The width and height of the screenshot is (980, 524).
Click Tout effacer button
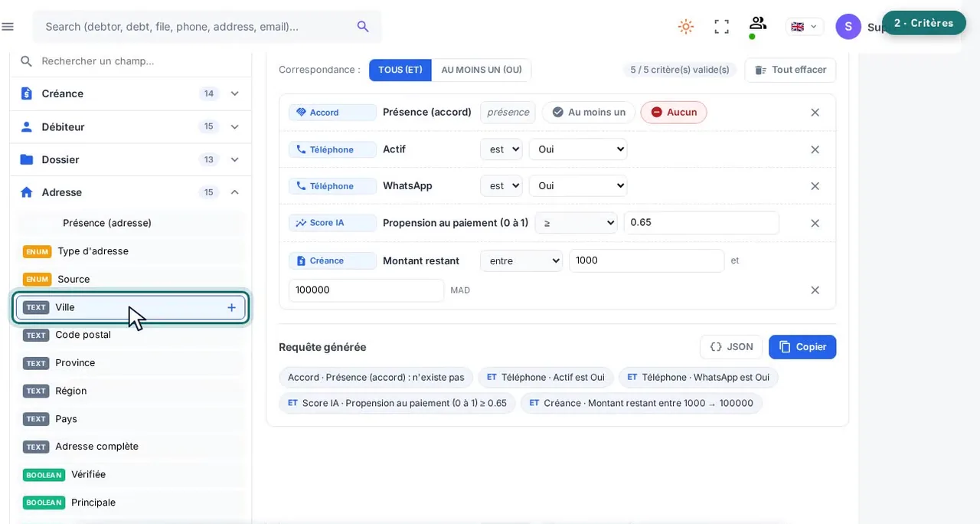[790, 70]
